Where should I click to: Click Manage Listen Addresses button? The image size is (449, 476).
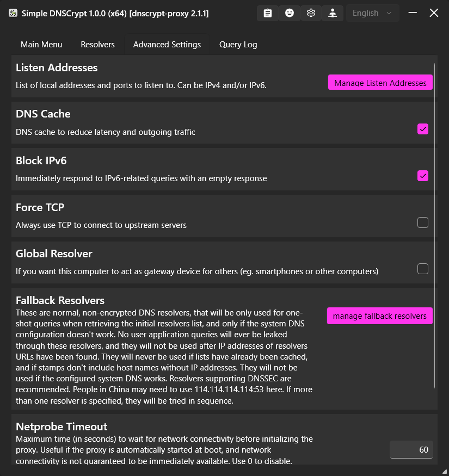[x=380, y=82]
